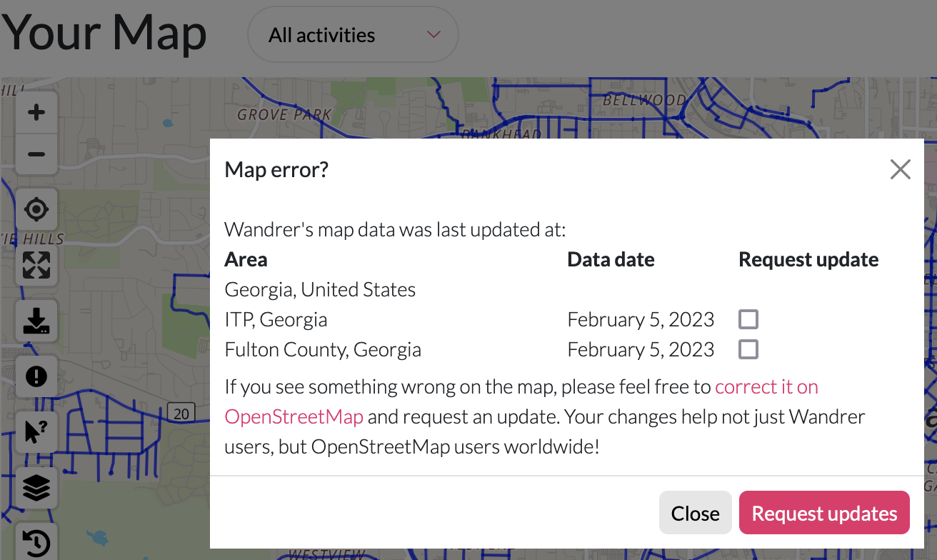Click the download map data icon
937x560 pixels.
(x=36, y=321)
